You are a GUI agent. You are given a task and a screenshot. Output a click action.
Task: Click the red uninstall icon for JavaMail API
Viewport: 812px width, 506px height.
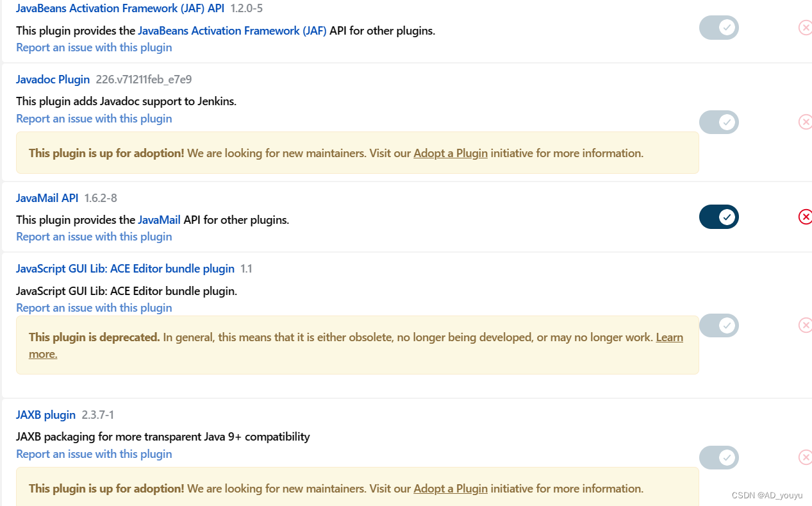coord(806,217)
